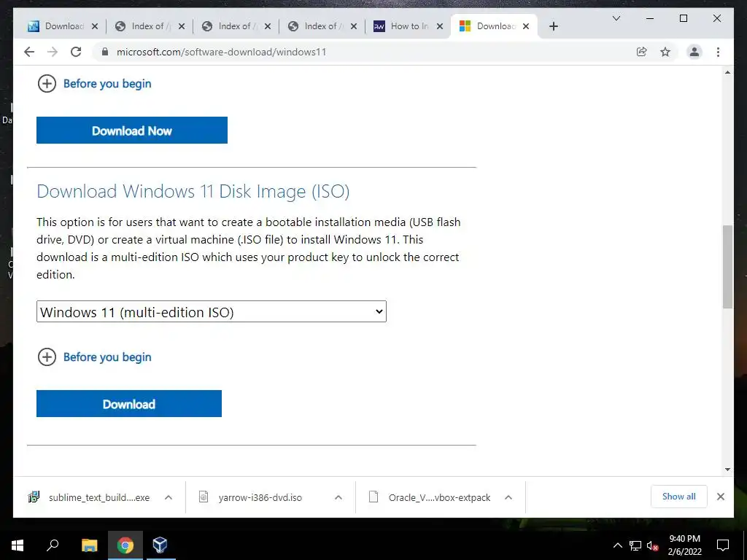Click the network tray icon
The height and width of the screenshot is (560, 747).
tap(635, 545)
